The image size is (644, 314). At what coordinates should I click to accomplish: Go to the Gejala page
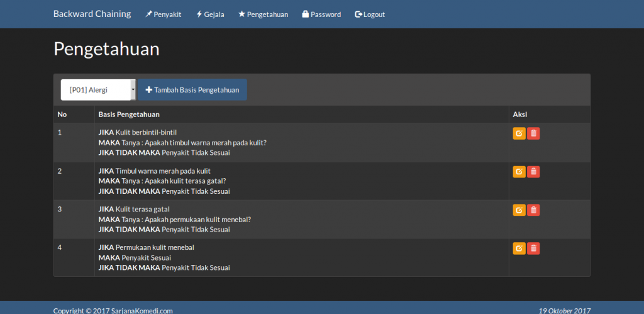[210, 14]
